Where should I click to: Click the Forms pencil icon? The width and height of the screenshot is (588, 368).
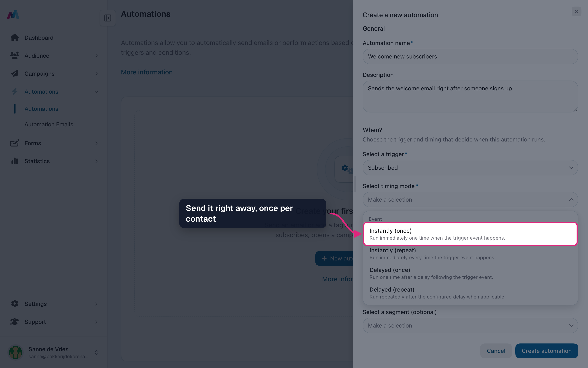14,143
